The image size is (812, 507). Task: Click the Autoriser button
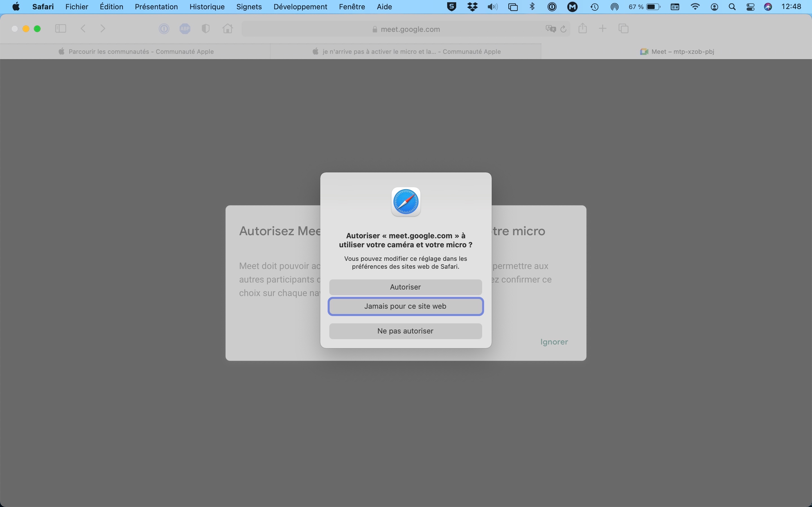click(405, 287)
